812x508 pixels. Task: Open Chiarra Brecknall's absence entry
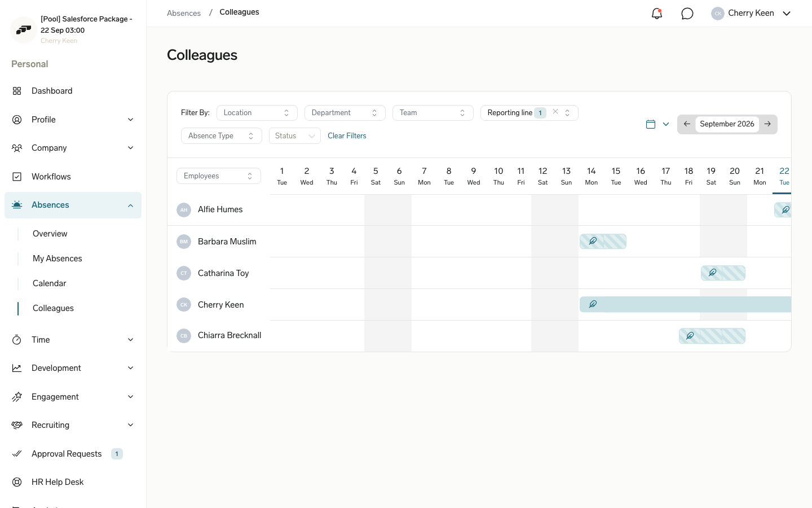click(712, 336)
